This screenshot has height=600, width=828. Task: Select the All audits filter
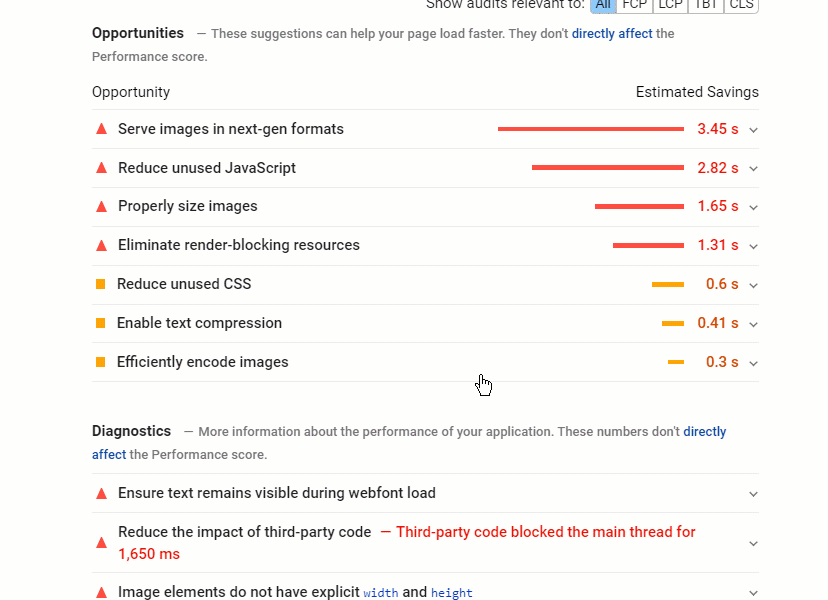click(x=603, y=5)
